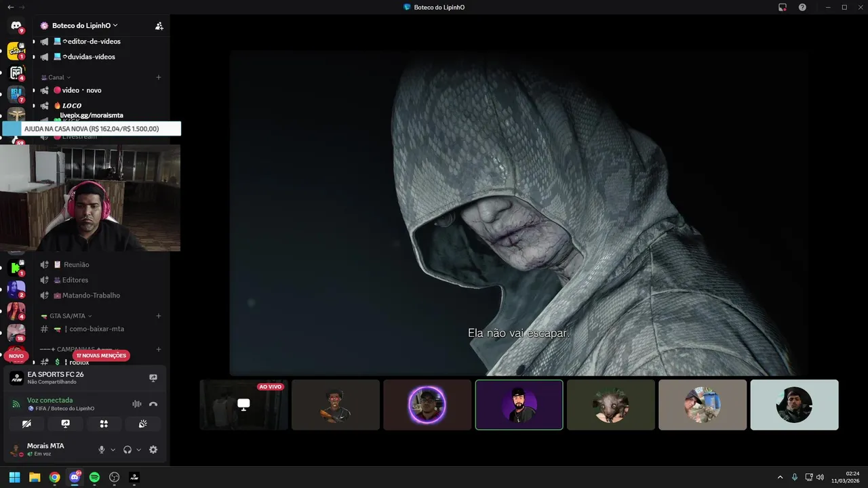Disconnect from the voice call
The height and width of the screenshot is (488, 868).
tap(153, 404)
